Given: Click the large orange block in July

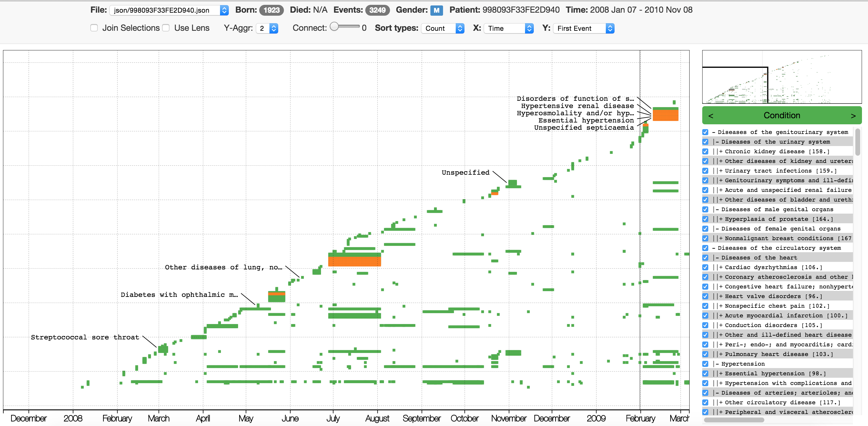Looking at the screenshot, I should (354, 261).
